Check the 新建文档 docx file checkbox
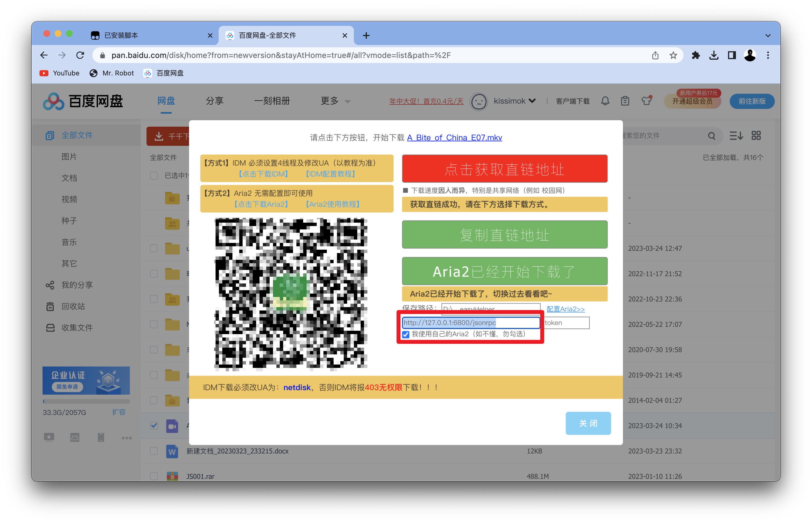Viewport: 812px width, 523px height. tap(154, 451)
